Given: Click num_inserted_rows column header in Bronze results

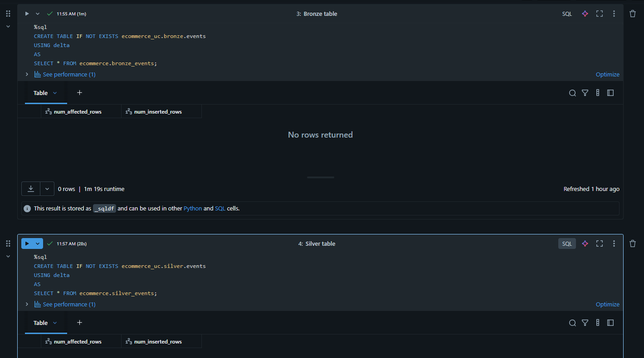Looking at the screenshot, I should (x=162, y=112).
